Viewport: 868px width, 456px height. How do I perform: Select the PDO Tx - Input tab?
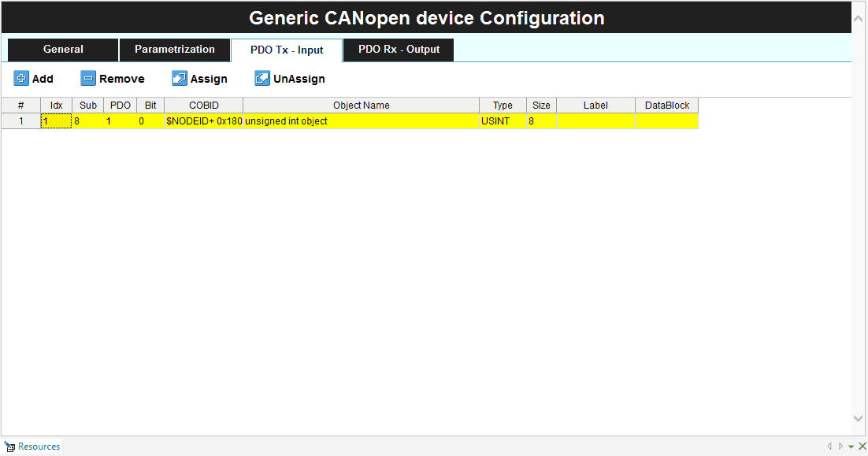(x=287, y=50)
